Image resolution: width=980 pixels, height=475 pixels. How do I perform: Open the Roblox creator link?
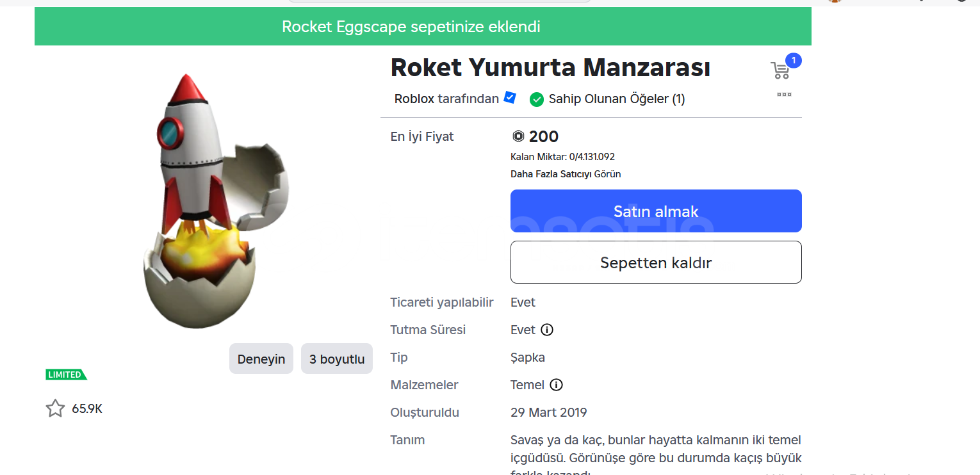414,99
